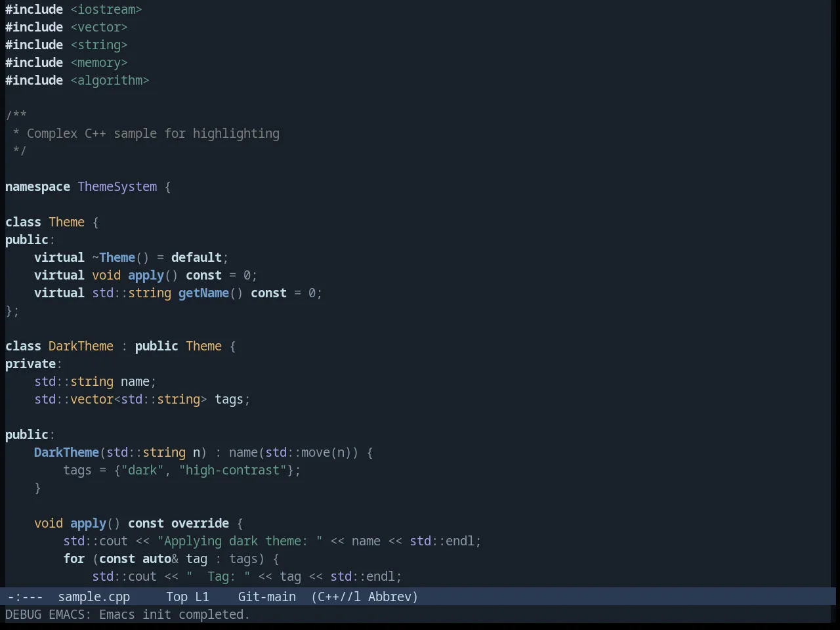The height and width of the screenshot is (630, 840).
Task: Click Theme base class after 'public'
Action: pos(203,346)
